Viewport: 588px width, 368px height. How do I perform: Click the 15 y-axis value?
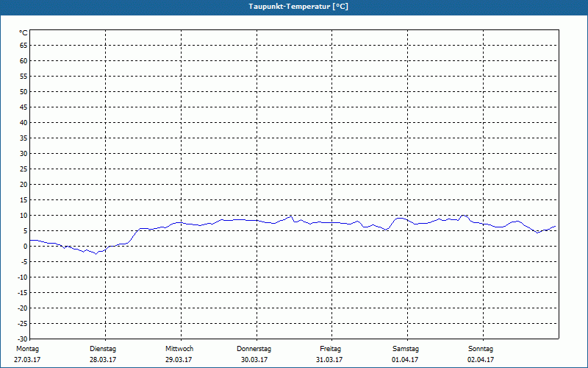pyautogui.click(x=24, y=200)
